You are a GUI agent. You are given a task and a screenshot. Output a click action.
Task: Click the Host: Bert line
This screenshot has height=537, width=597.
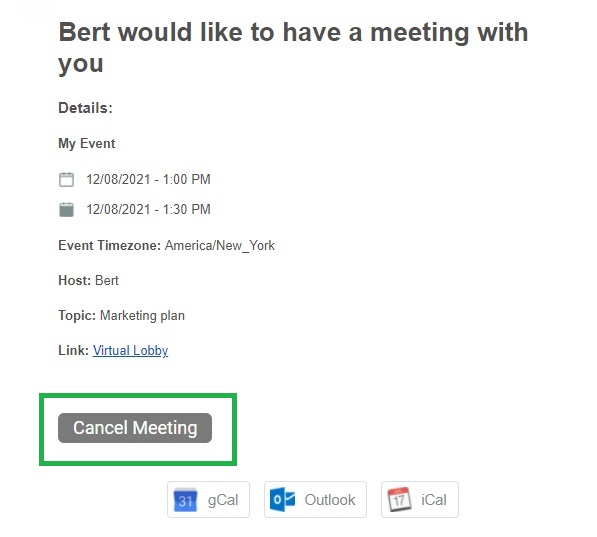coord(88,280)
